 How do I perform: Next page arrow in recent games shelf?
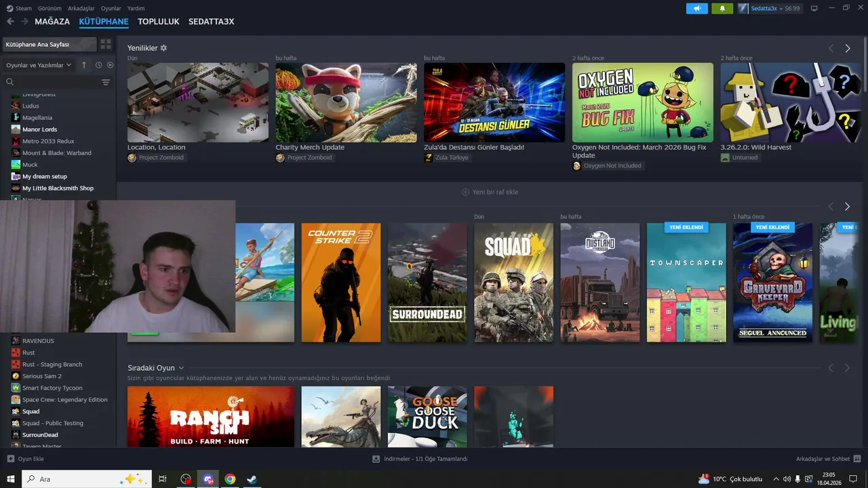click(847, 207)
